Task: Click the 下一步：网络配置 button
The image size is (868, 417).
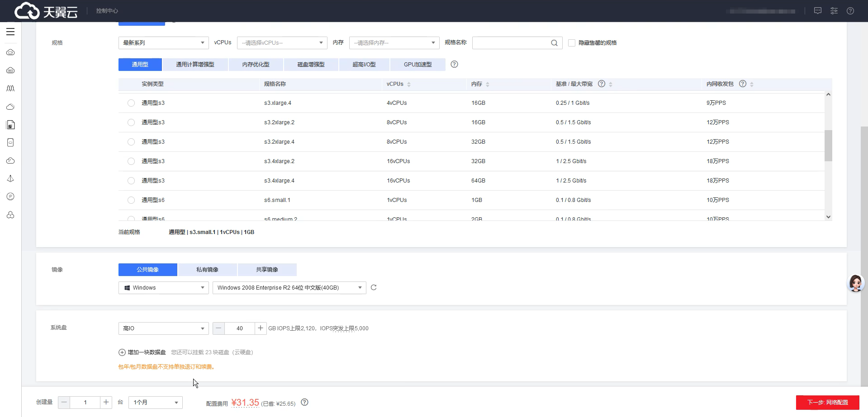Action: [828, 402]
